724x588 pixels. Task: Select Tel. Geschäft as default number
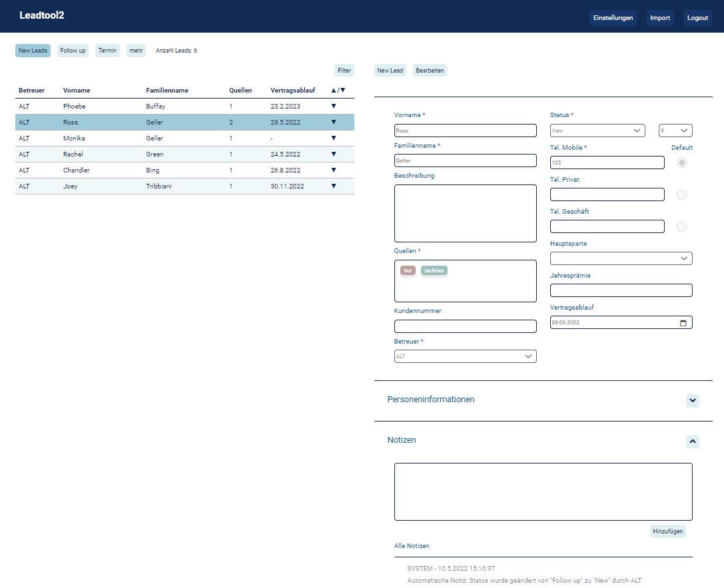pyautogui.click(x=681, y=226)
